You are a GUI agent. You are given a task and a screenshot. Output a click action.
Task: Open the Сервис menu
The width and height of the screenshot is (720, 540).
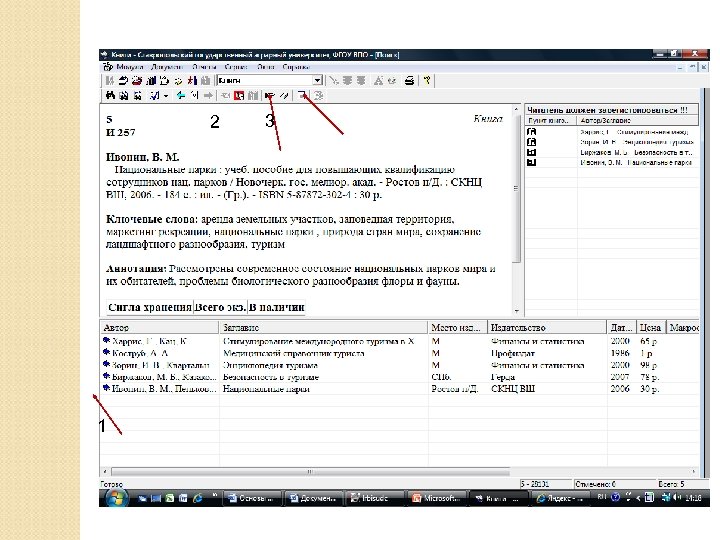[x=236, y=67]
